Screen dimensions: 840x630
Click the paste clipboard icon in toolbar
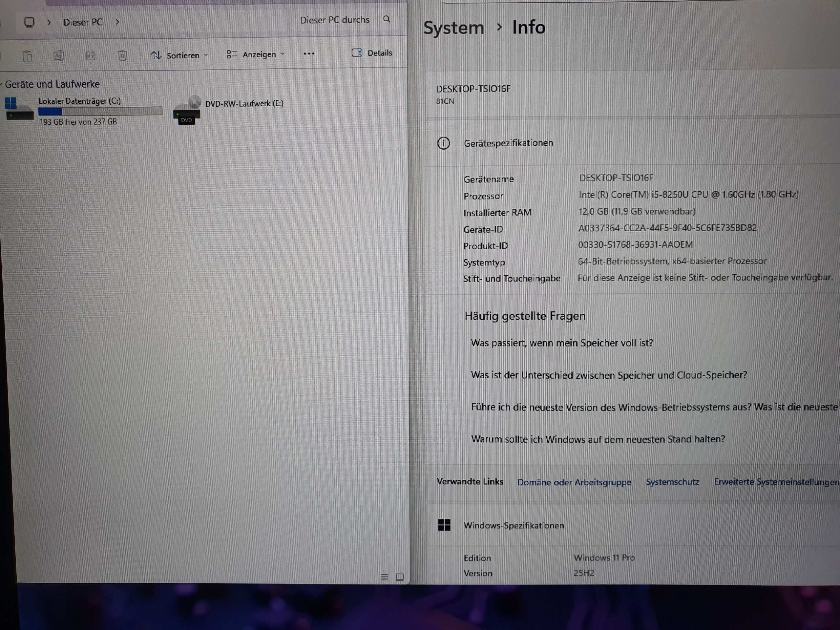27,56
